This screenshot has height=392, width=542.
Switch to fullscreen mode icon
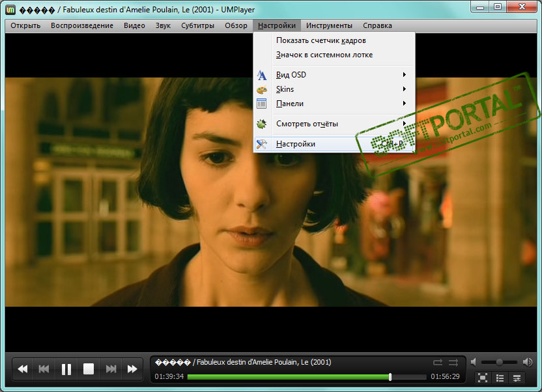(483, 378)
